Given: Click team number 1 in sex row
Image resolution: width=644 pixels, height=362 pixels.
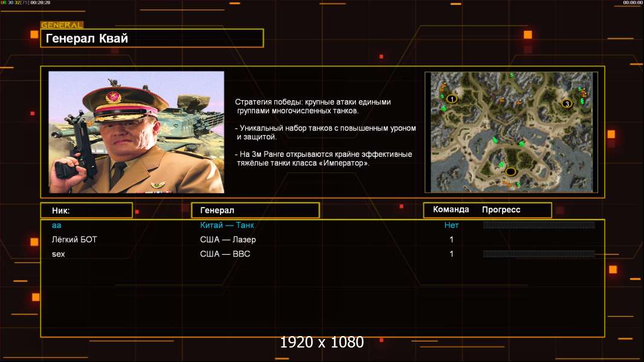Looking at the screenshot, I should point(451,254).
